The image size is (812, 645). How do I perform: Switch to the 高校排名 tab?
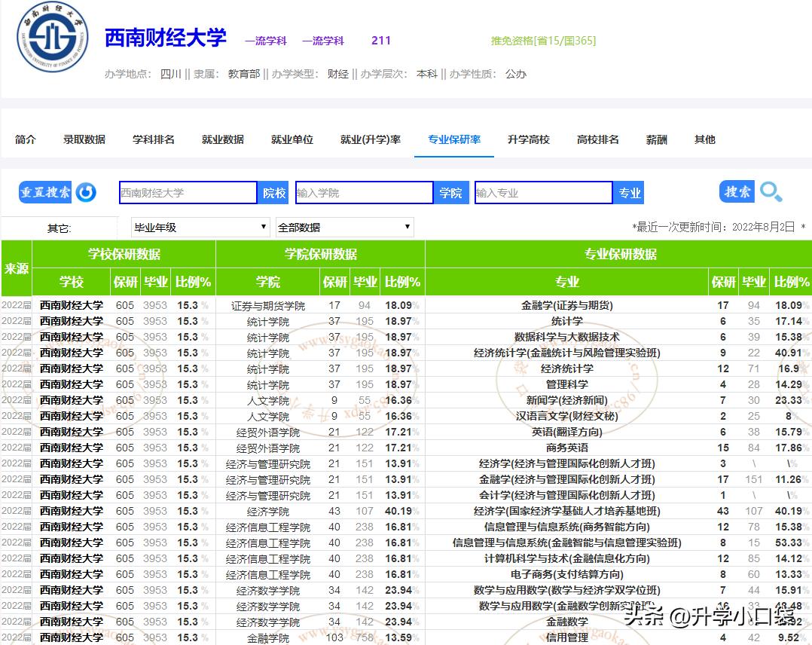pos(597,139)
